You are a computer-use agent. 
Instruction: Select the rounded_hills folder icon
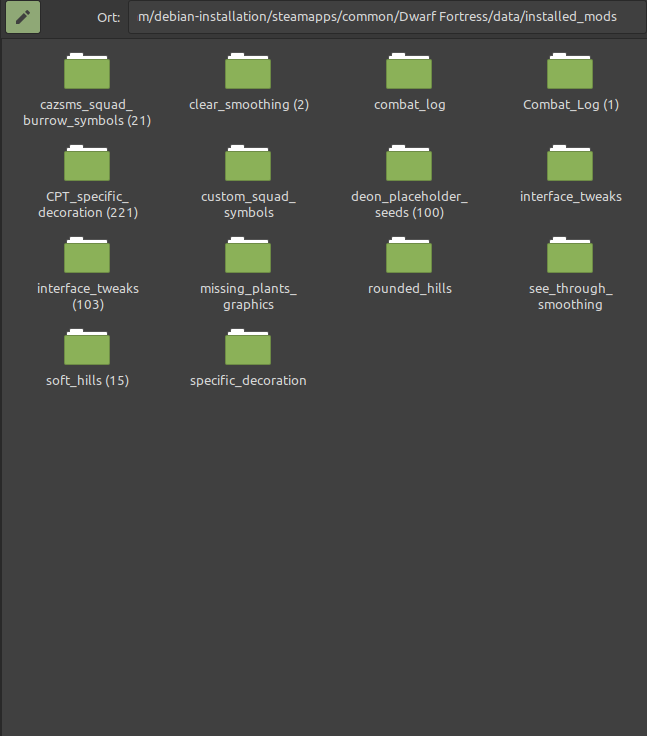point(409,255)
